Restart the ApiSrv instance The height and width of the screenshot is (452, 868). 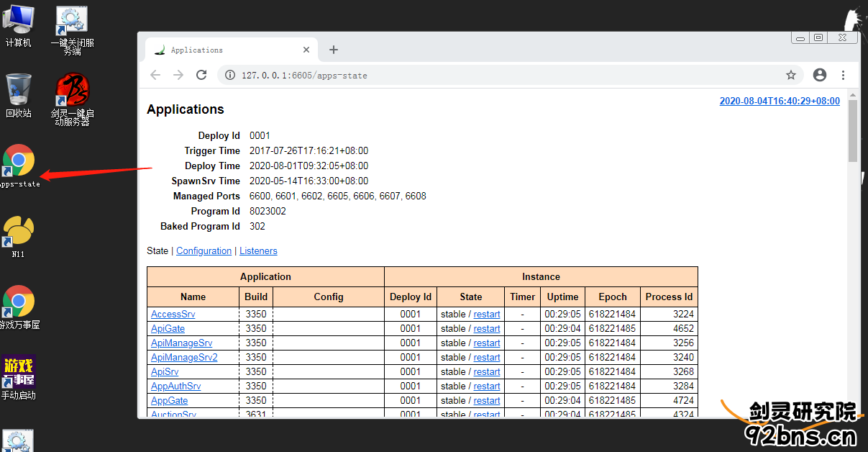tap(487, 372)
